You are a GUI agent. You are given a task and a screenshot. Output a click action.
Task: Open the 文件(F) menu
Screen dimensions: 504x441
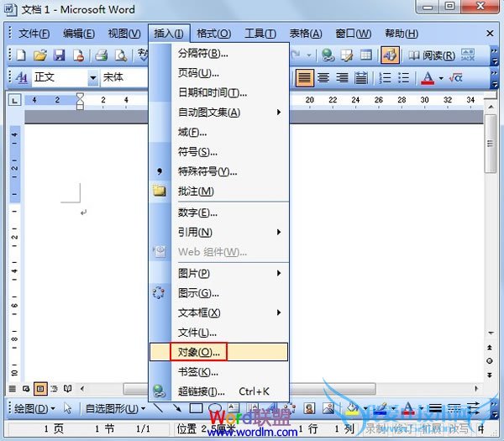pyautogui.click(x=34, y=34)
